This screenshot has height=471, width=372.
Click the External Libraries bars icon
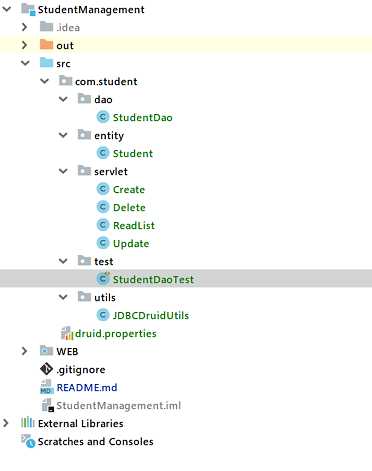[28, 423]
